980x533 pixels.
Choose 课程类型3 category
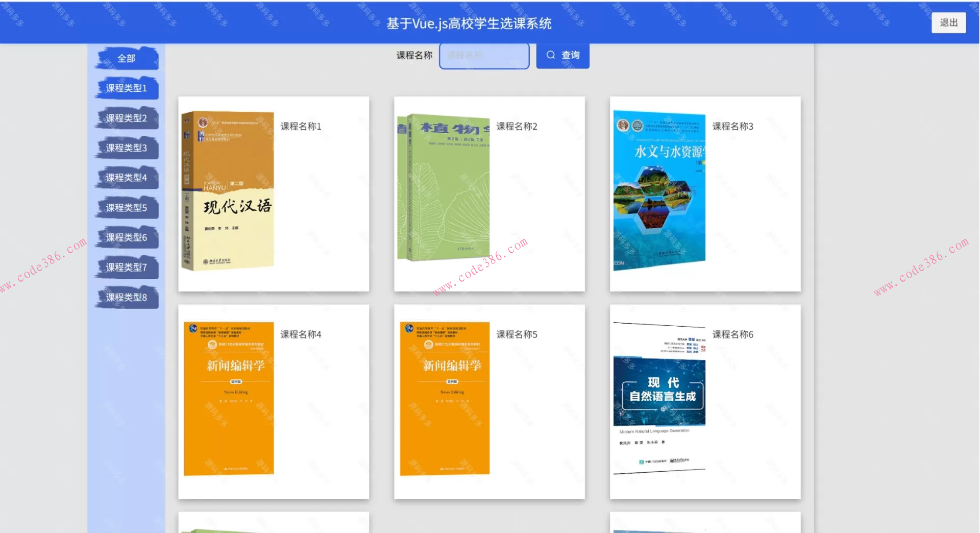tap(127, 148)
